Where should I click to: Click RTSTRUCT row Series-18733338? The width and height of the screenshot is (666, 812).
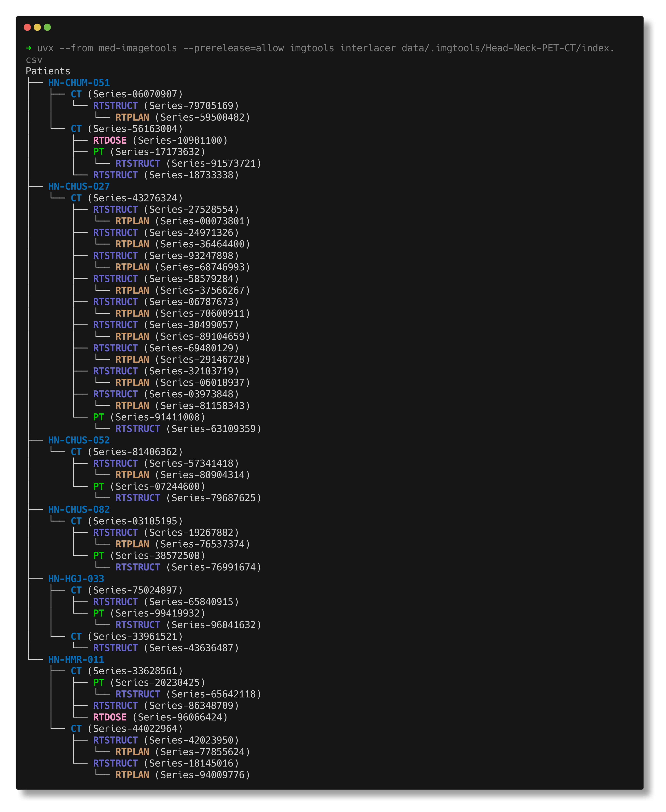pyautogui.click(x=166, y=175)
